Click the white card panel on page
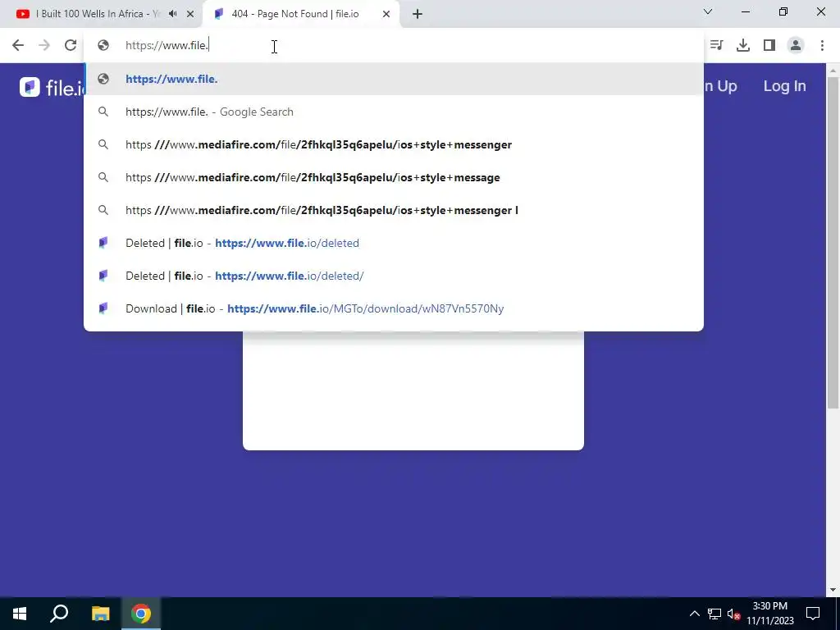The image size is (840, 630). click(x=413, y=390)
